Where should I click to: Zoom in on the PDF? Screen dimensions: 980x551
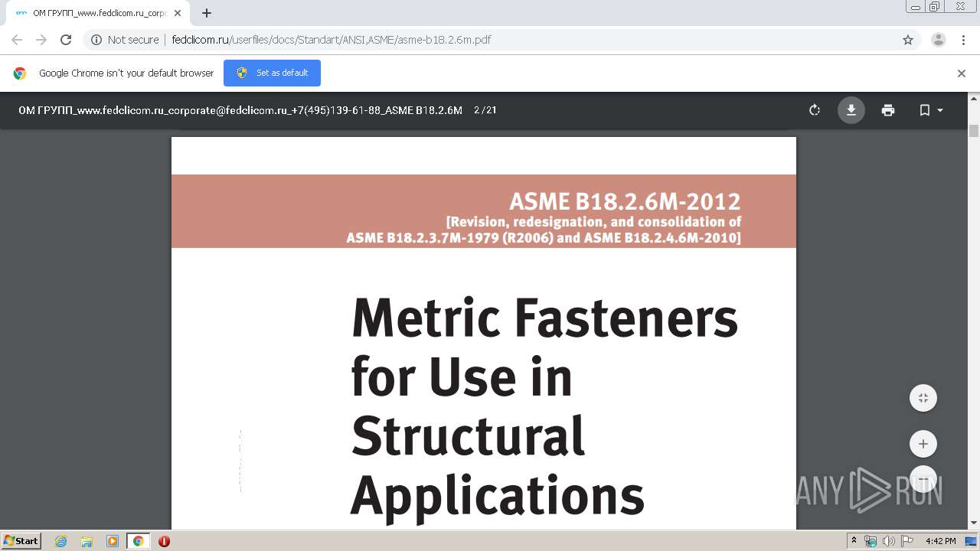(923, 444)
